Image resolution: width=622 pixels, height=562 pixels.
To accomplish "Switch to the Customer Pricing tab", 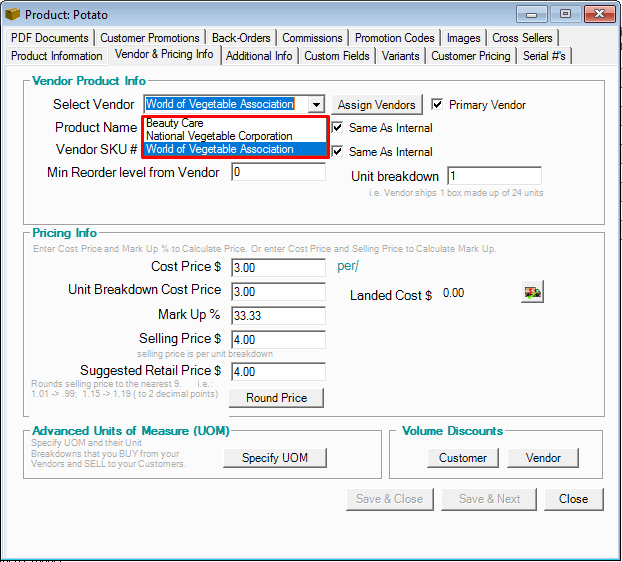I will (x=470, y=56).
